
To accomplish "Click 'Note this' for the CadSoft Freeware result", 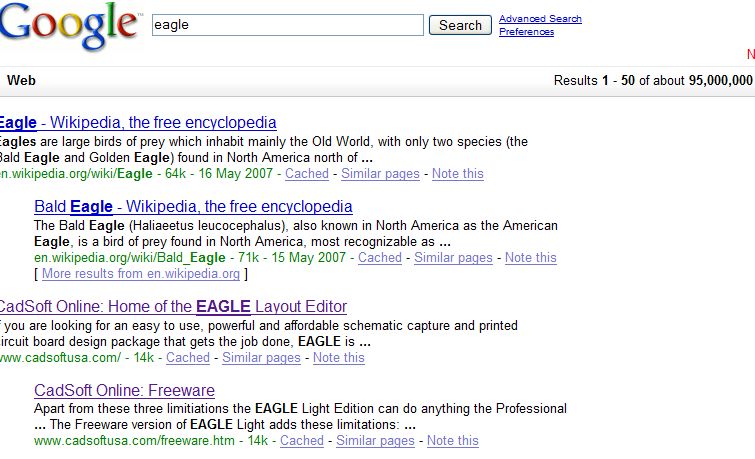I will pos(453,441).
